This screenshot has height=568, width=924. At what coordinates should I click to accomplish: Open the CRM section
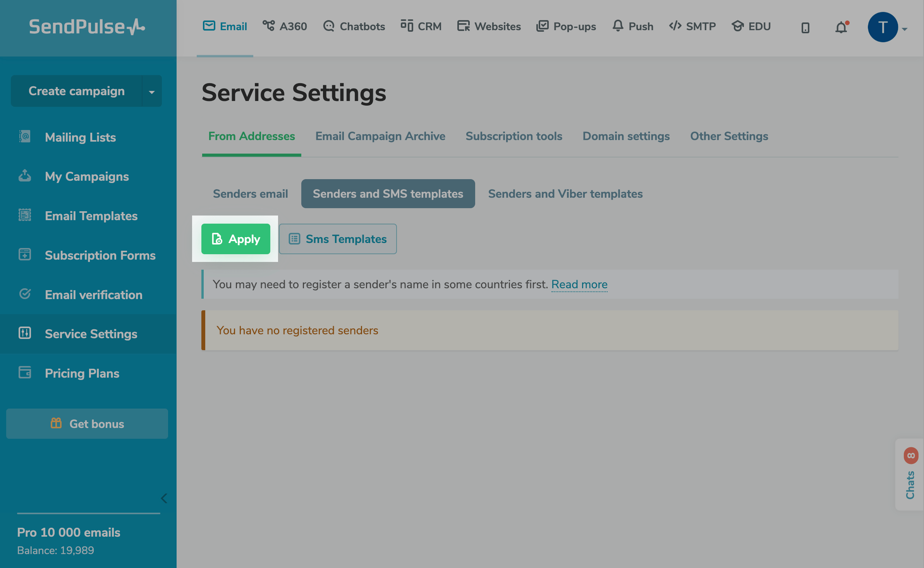421,26
